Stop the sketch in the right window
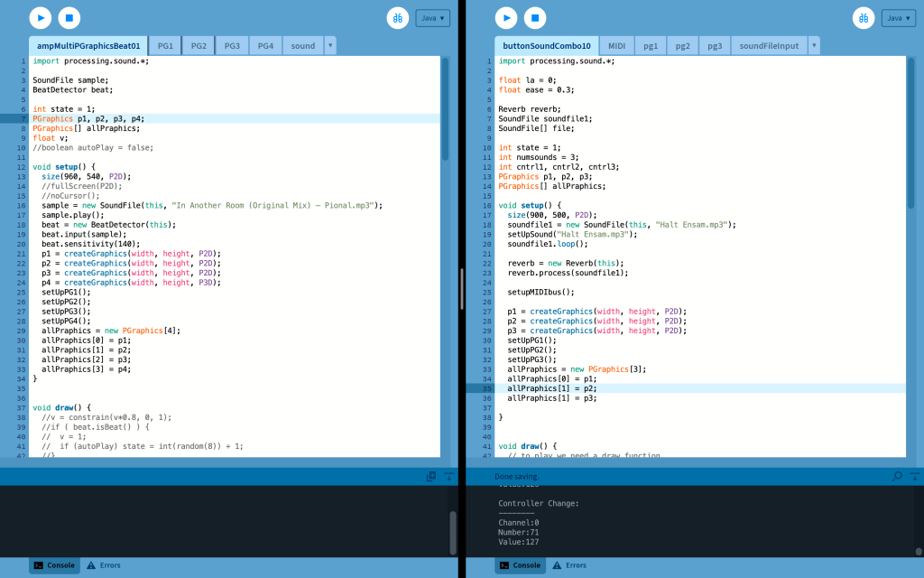The width and height of the screenshot is (924, 578). (535, 17)
